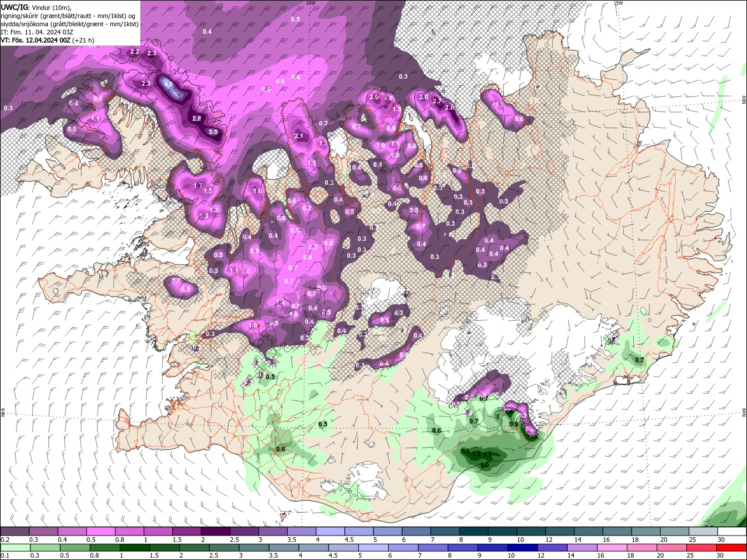Click the light lavender 4 snow scale swatch
Viewport: 747px width, 560px height.
click(x=330, y=531)
